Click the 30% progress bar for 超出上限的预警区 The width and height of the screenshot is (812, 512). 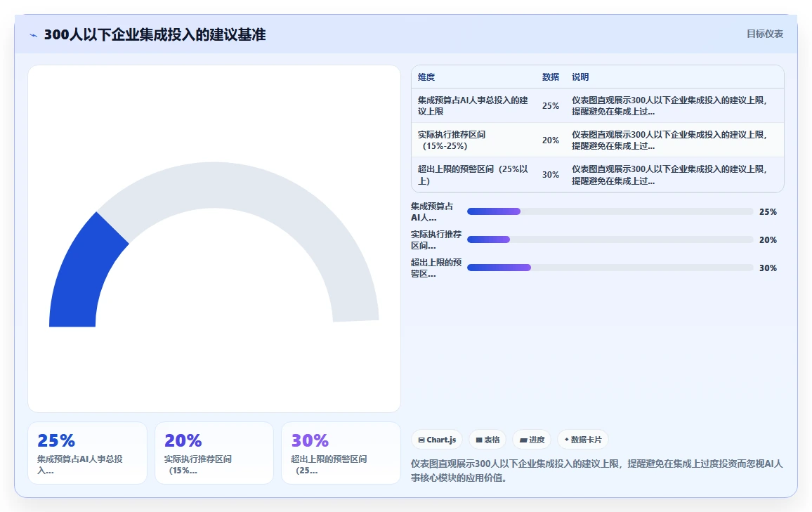[610, 268]
